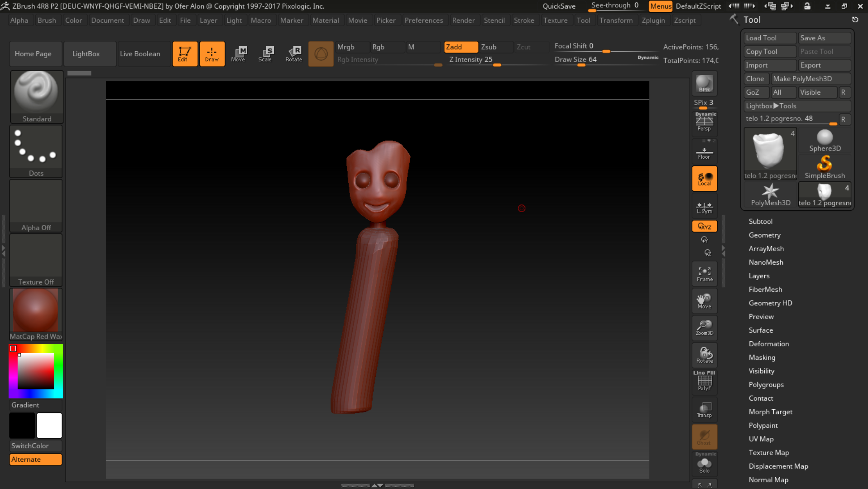Activate the Edit mode button

click(x=185, y=54)
